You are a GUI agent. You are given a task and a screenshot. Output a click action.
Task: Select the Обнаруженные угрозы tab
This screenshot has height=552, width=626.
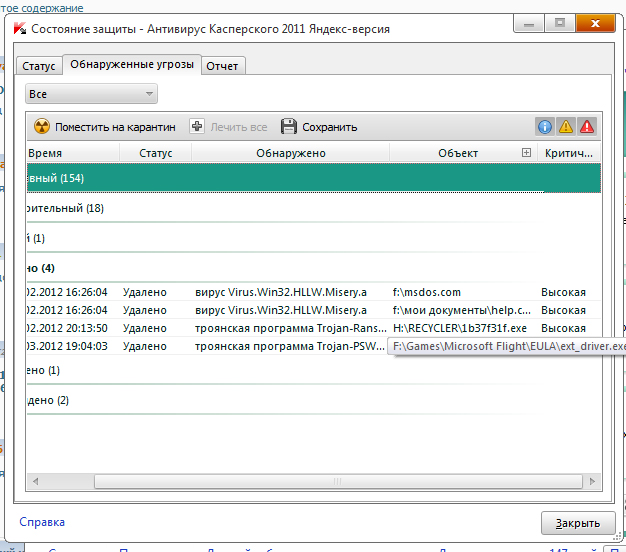pos(132,64)
